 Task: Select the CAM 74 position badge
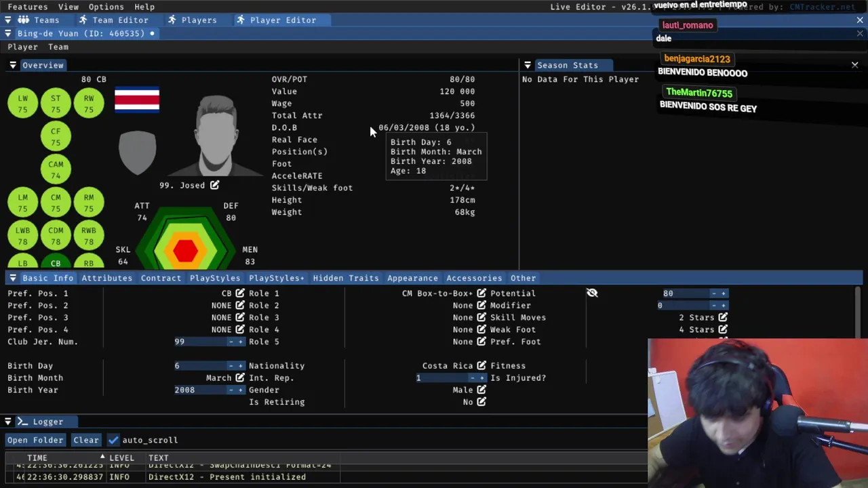tap(56, 169)
